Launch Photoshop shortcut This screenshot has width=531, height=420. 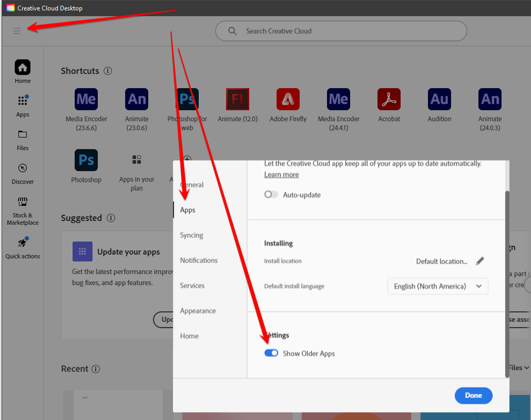click(86, 160)
